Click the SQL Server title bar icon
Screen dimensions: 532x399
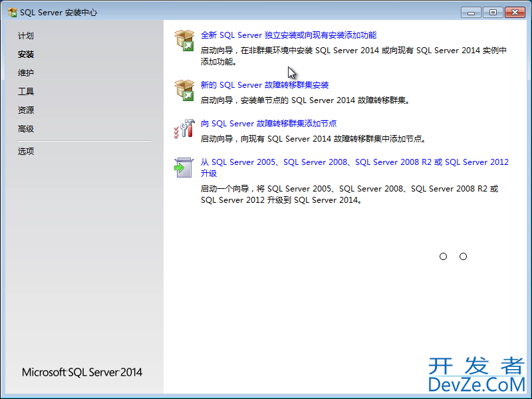[12, 13]
